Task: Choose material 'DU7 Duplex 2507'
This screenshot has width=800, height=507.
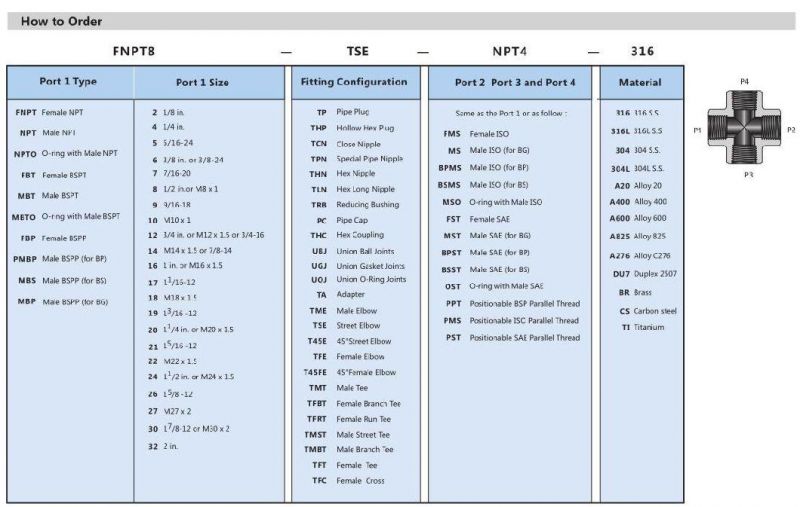Action: pyautogui.click(x=645, y=274)
